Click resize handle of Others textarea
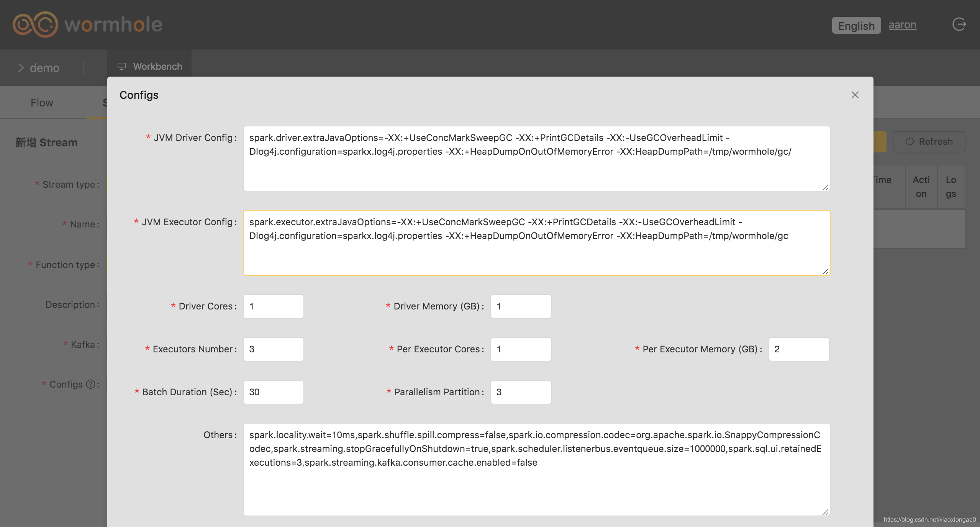The width and height of the screenshot is (980, 527). pyautogui.click(x=825, y=512)
